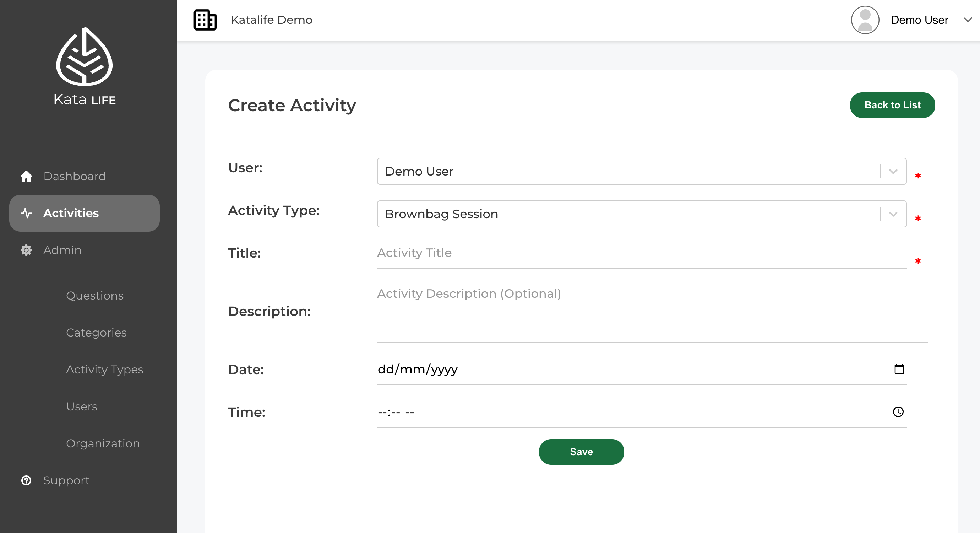Navigate to the Organization page
The image size is (980, 533).
pos(103,443)
